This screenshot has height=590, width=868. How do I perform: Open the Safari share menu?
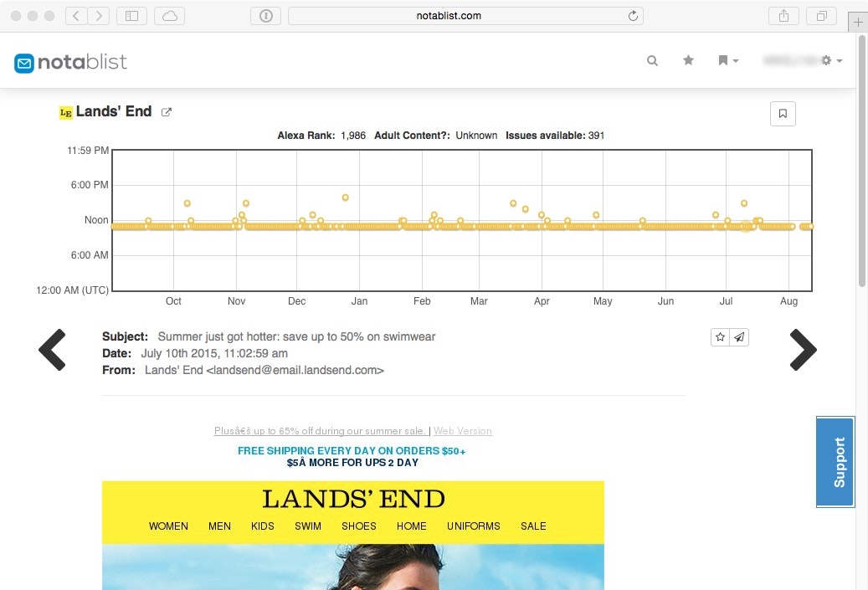pos(783,16)
